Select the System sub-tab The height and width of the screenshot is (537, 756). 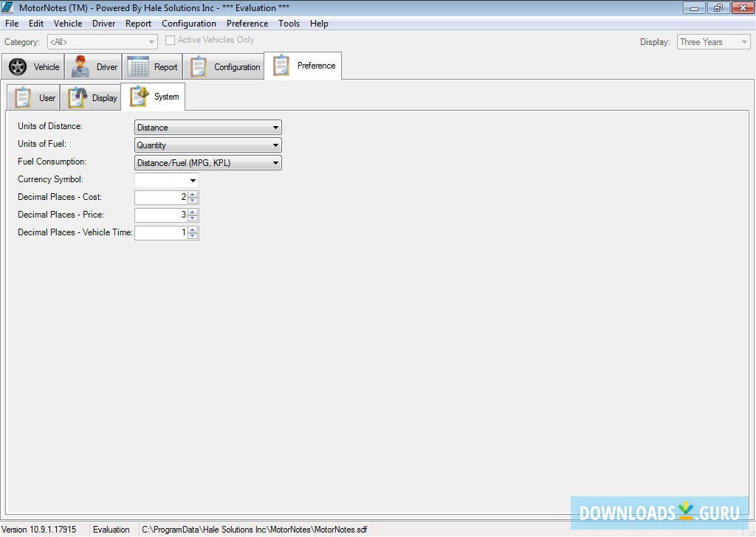point(153,97)
